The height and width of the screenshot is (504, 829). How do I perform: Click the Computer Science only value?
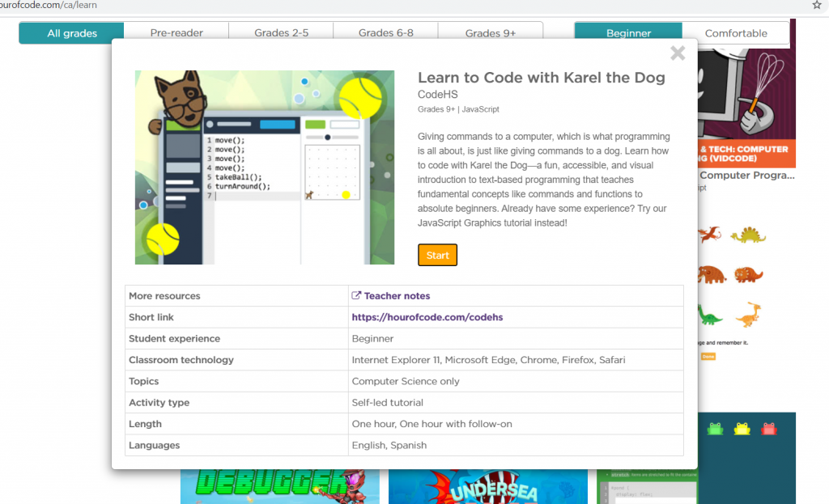click(x=406, y=381)
